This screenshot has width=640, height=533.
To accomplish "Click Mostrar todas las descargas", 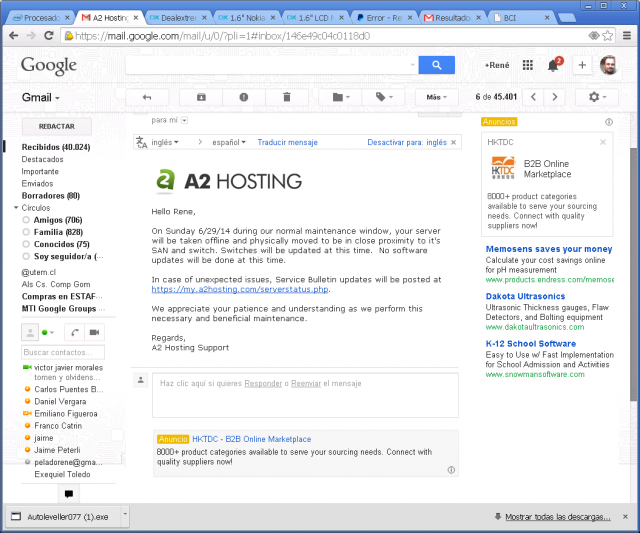I will [558, 517].
